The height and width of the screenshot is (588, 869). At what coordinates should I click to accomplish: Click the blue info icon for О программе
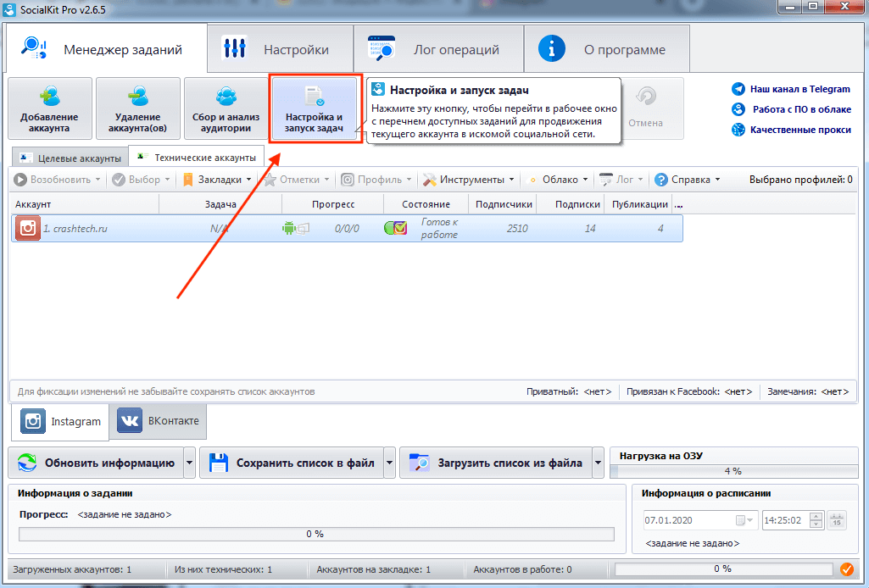[551, 49]
